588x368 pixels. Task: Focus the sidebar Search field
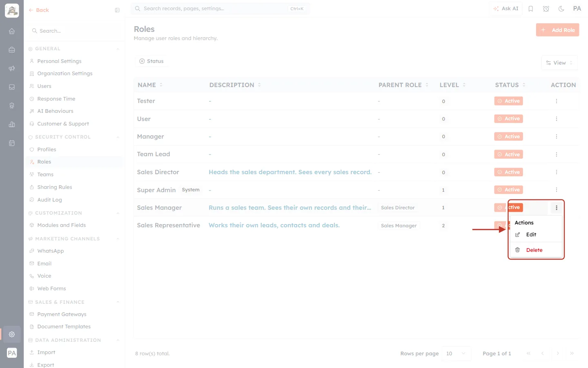click(x=74, y=31)
